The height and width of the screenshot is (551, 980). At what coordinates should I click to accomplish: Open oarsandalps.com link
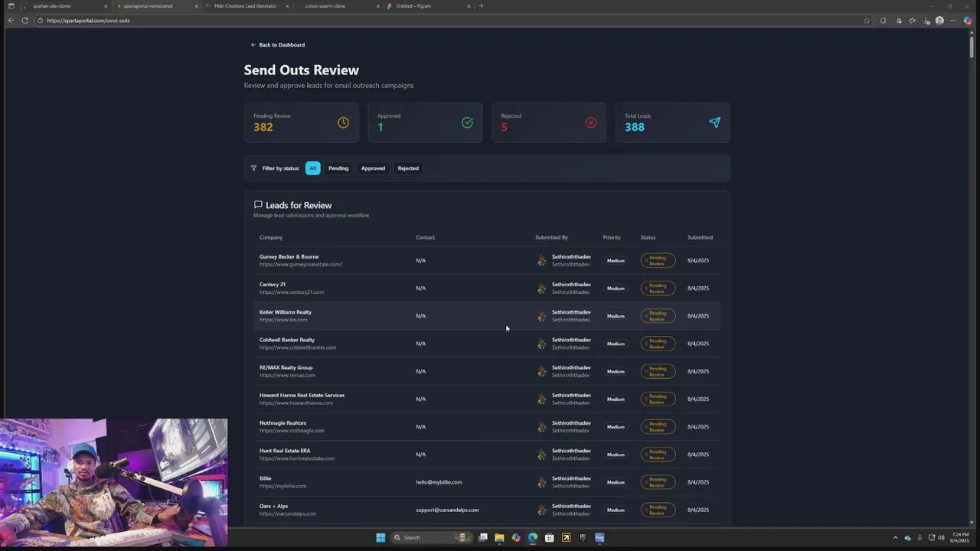coord(288,514)
